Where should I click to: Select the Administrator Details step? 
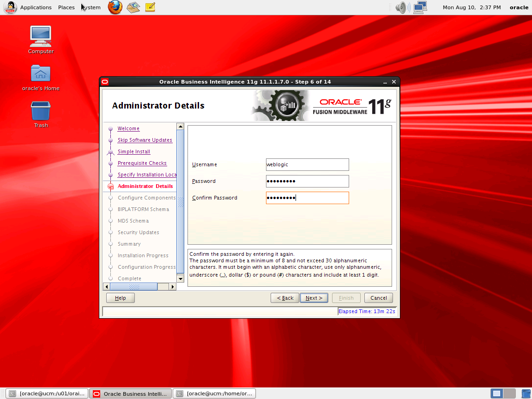145,186
